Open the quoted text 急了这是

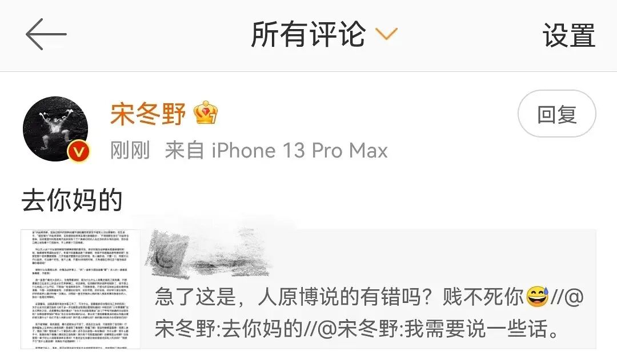pyautogui.click(x=195, y=297)
